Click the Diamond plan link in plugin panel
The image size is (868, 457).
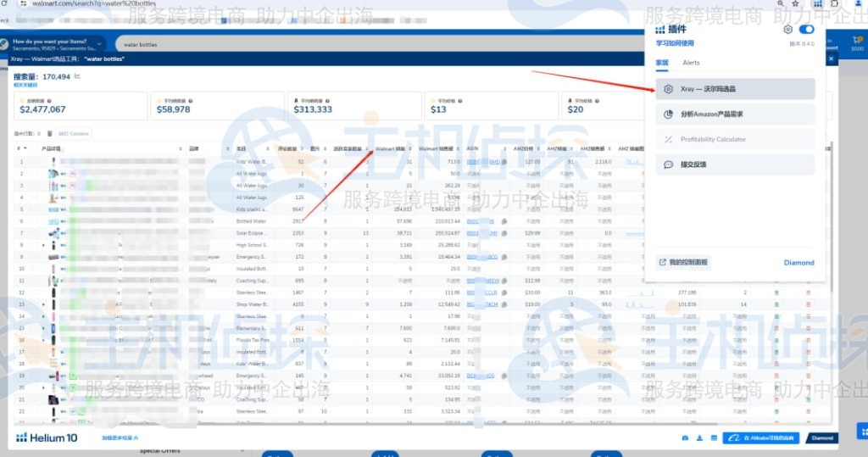click(798, 263)
